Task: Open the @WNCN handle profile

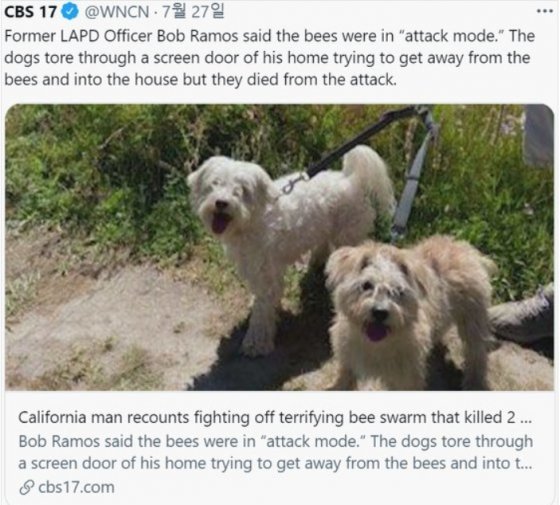Action: 117,12
